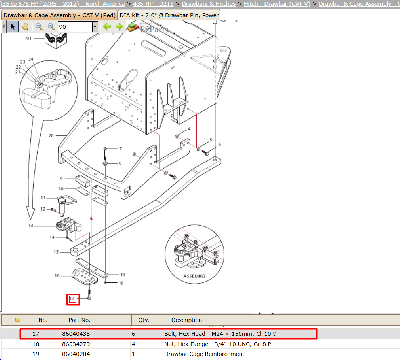
Task: Click the Qty. column header
Action: point(144,320)
